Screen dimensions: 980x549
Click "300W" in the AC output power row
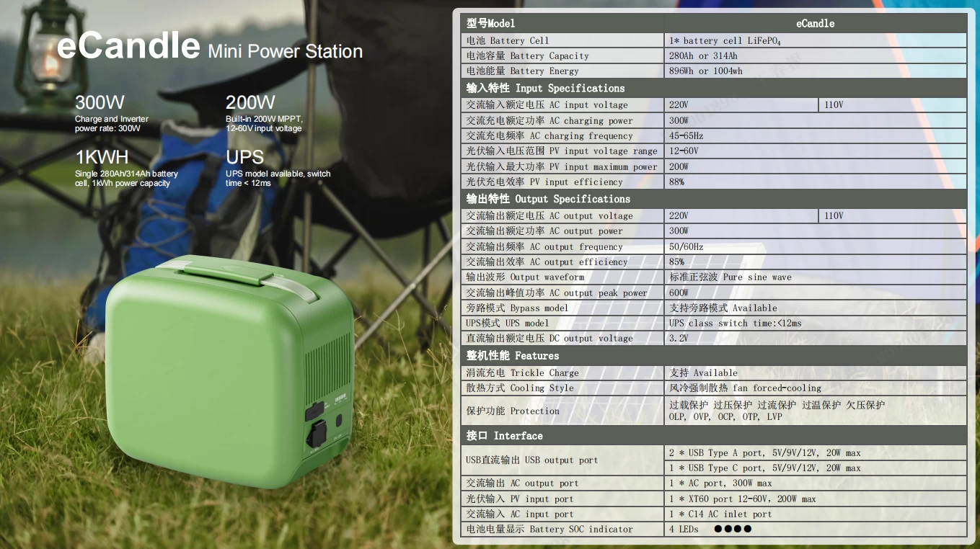[679, 231]
